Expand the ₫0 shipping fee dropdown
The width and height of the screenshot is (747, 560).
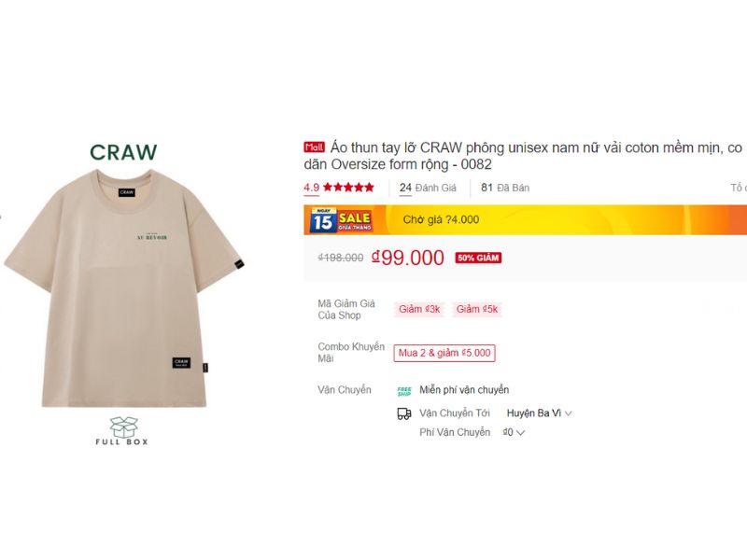point(514,432)
